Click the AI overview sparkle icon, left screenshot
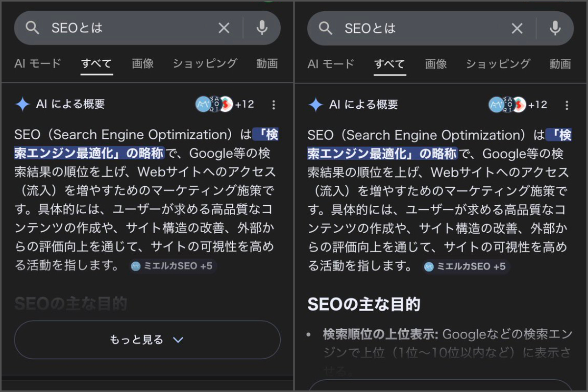This screenshot has height=392, width=588. pos(23,104)
